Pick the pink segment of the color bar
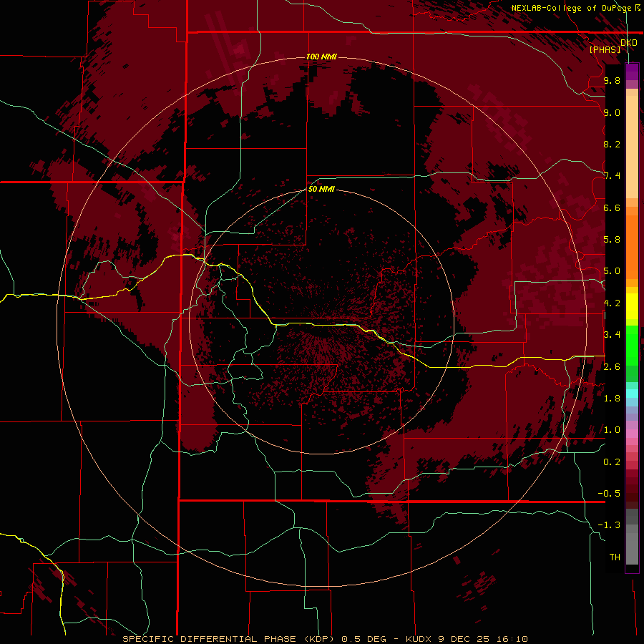Image resolution: width=644 pixels, height=644 pixels. [x=632, y=434]
